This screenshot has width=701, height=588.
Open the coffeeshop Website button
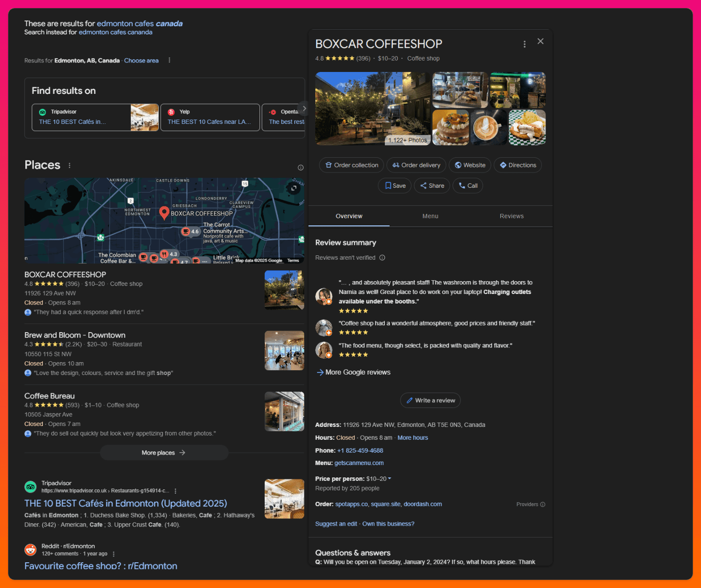tap(470, 165)
